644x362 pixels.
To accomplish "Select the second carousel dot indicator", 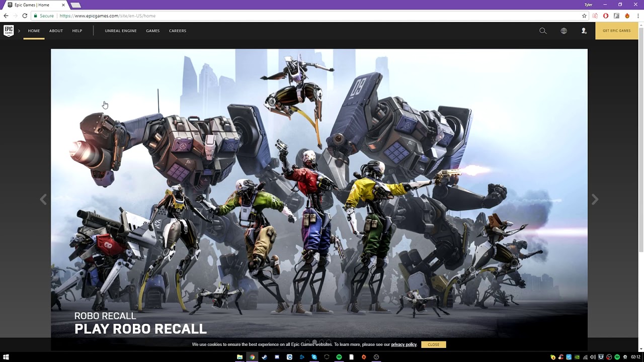I will 315,342.
